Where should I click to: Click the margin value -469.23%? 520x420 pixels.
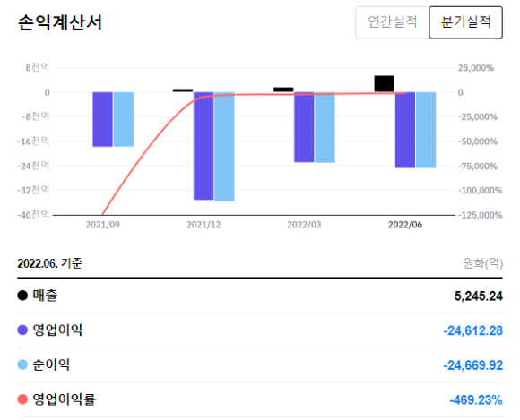(476, 400)
